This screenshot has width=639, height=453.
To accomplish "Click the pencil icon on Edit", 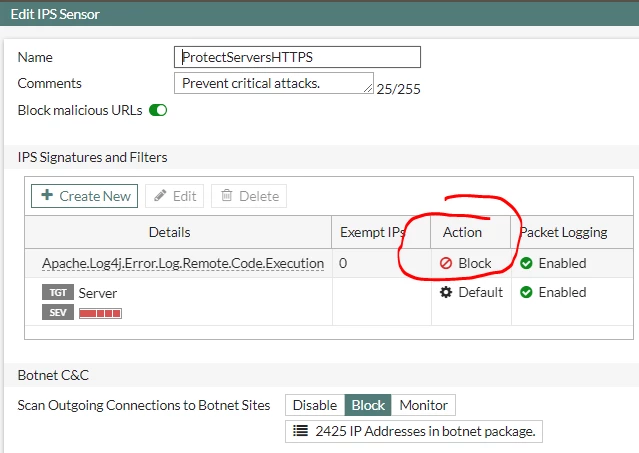I will (160, 196).
